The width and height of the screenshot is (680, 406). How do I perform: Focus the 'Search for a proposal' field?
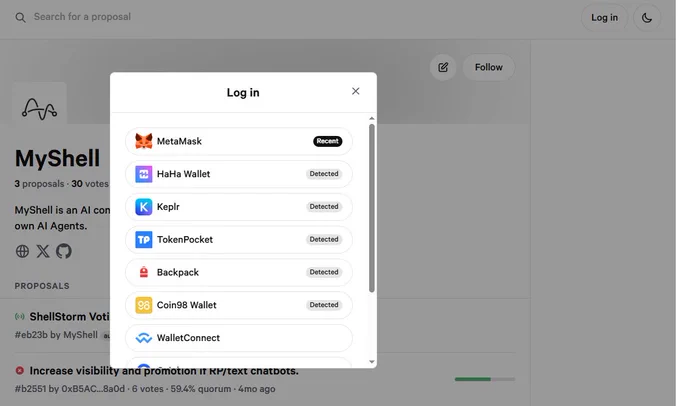(82, 17)
